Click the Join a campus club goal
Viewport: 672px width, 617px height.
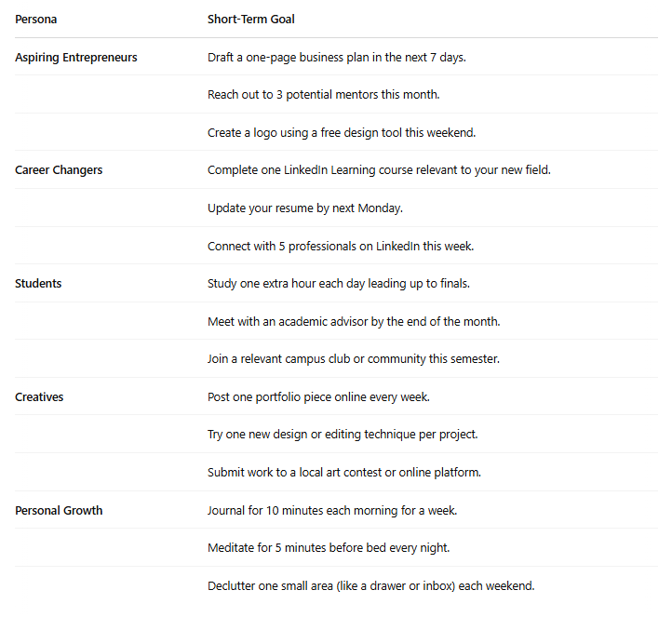[354, 359]
